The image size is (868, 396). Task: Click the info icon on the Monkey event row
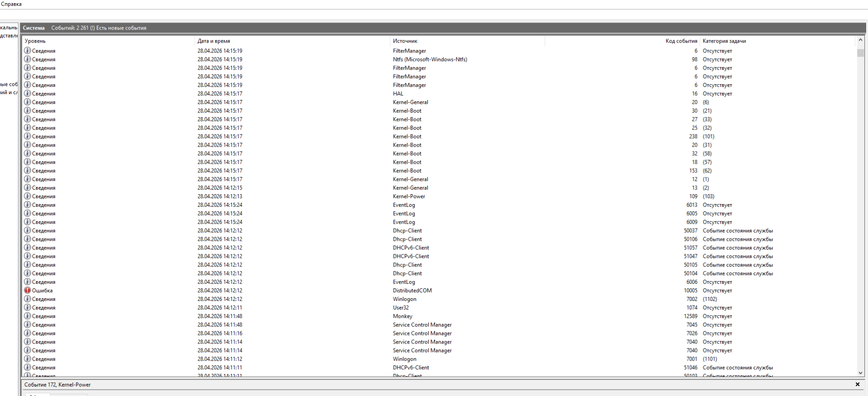click(28, 316)
